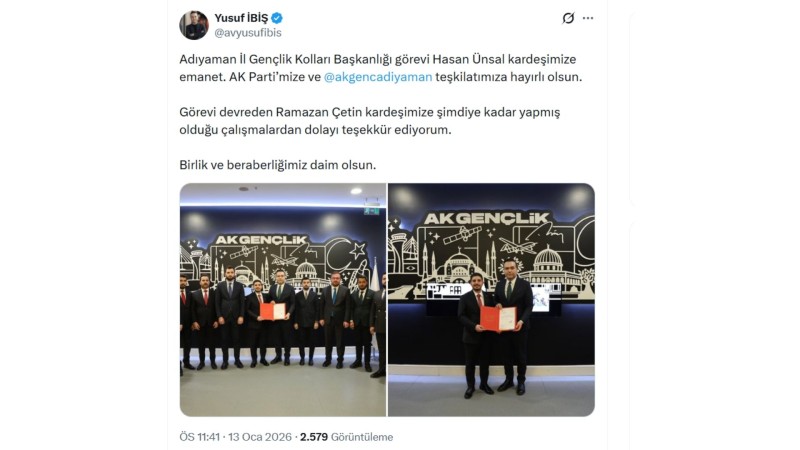Click the display name Yusuf İBİŞ

pos(241,18)
